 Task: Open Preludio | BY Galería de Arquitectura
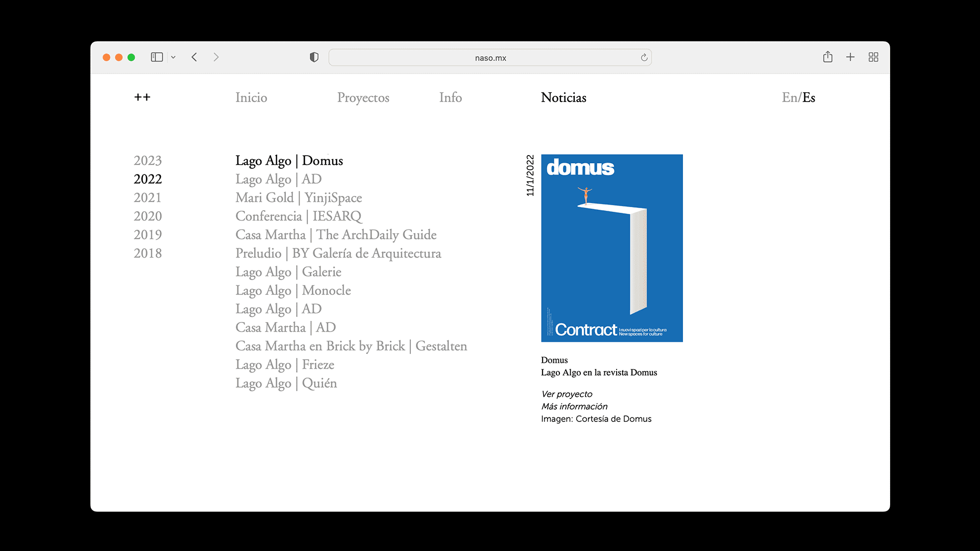[x=338, y=253]
